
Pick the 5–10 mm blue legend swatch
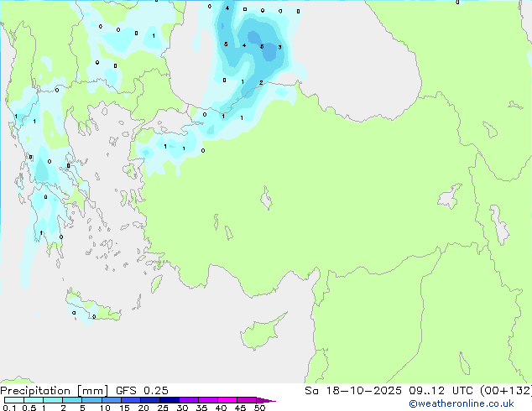tap(91, 400)
